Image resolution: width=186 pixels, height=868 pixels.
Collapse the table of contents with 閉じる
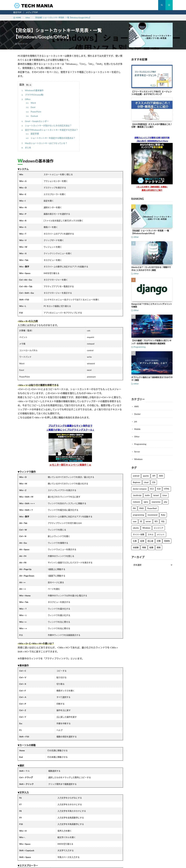(29, 85)
